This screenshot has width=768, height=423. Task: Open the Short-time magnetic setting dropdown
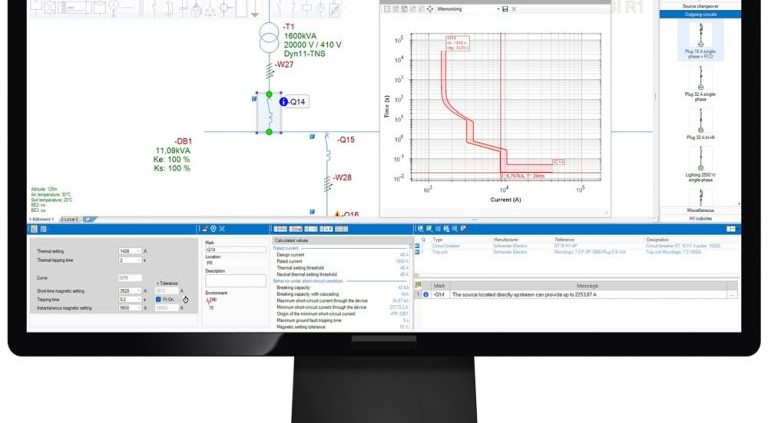139,291
